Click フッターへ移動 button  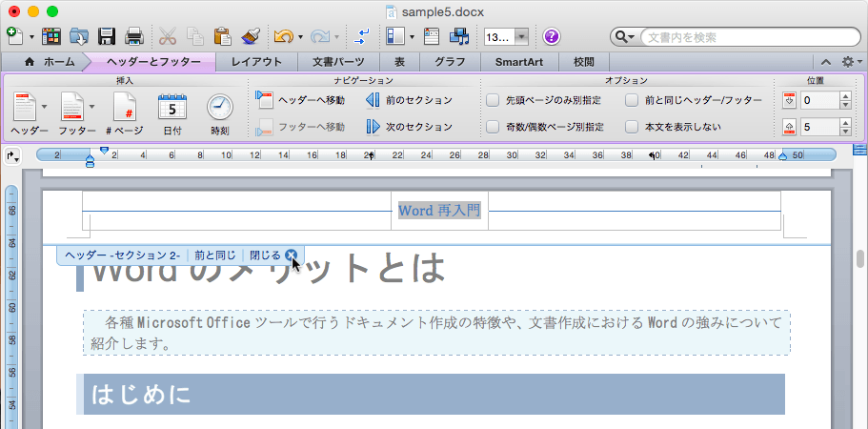point(300,127)
